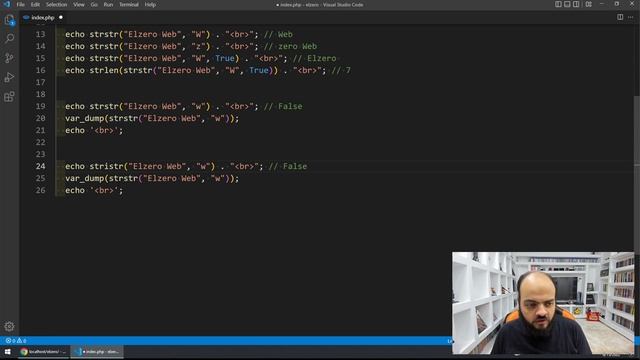Toggle the secondary side bar layout icon
The height and width of the screenshot is (360, 640).
click(576, 4)
